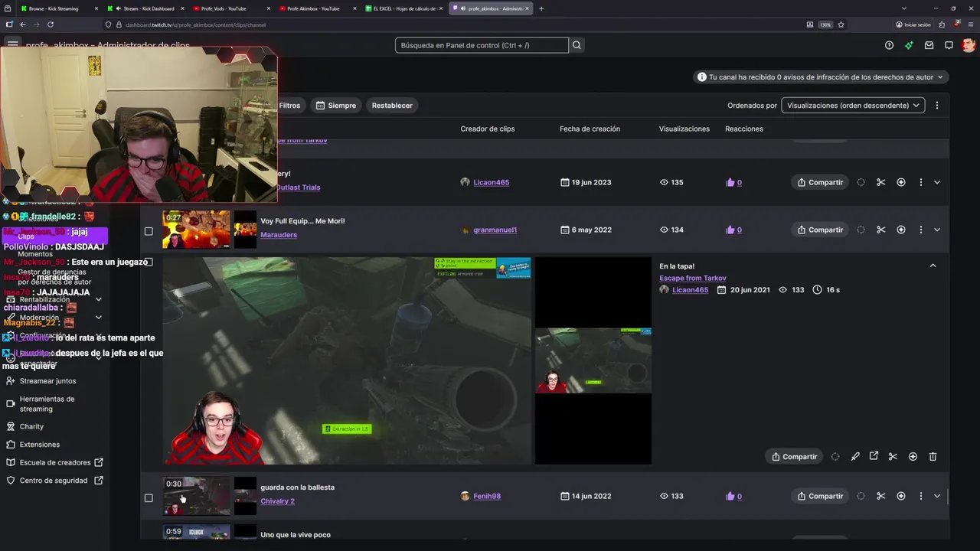The height and width of the screenshot is (551, 980).
Task: Open the Fenih98 creator link
Action: click(x=487, y=496)
